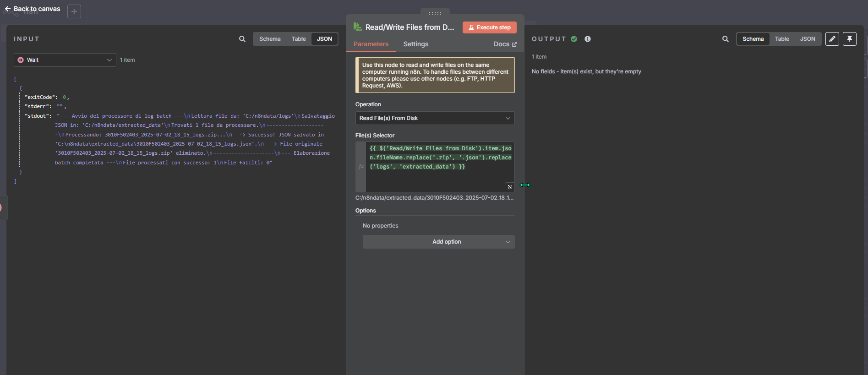This screenshot has height=375, width=868.
Task: Click the Back to canvas arrow link
Action: coord(33,9)
